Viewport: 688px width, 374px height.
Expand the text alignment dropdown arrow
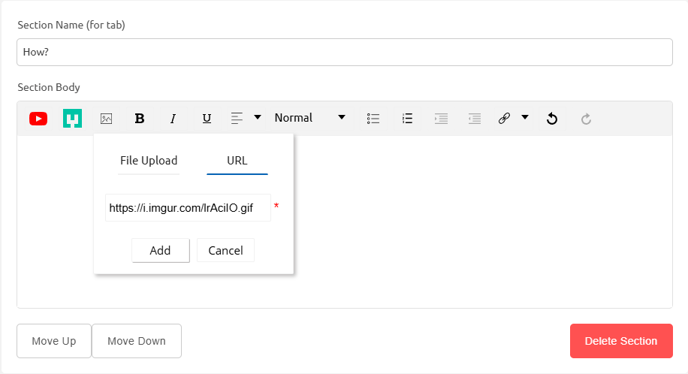258,117
